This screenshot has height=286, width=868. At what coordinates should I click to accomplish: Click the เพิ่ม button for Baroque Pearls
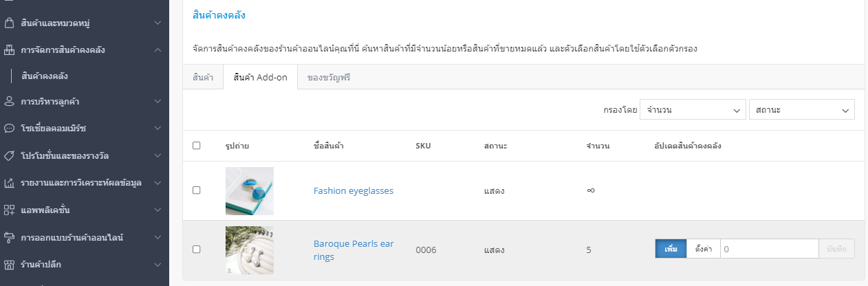[x=671, y=249]
